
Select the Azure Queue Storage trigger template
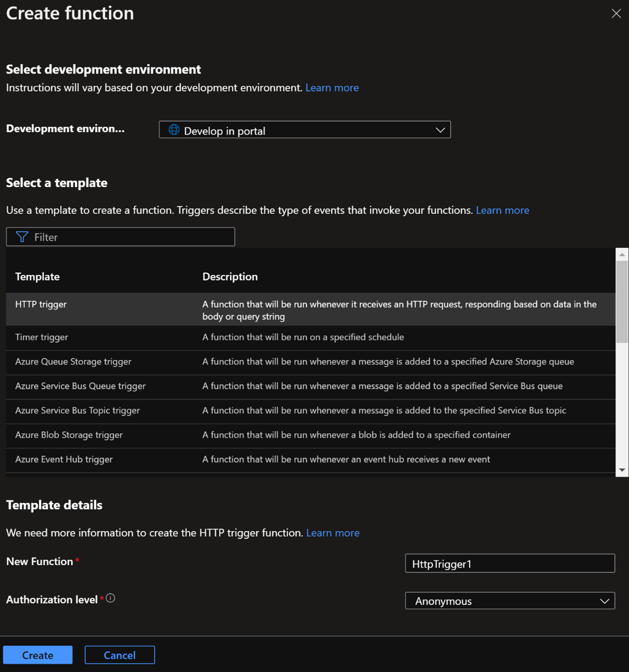point(311,362)
